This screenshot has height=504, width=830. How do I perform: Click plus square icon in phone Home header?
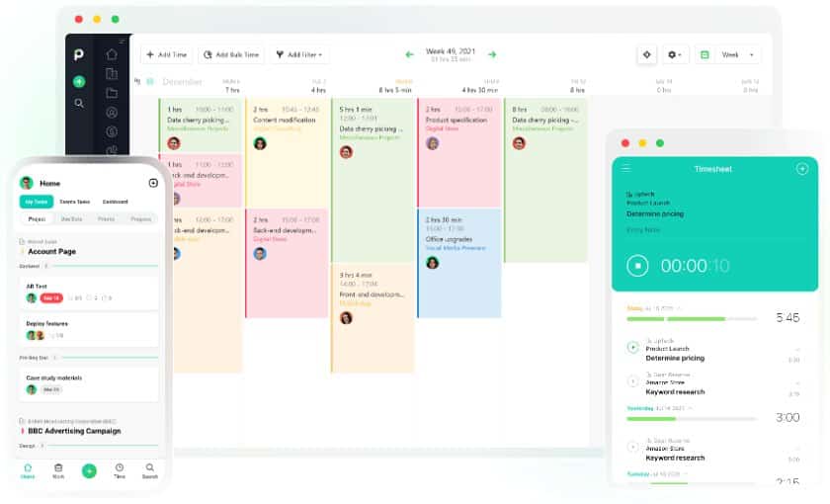tap(153, 183)
